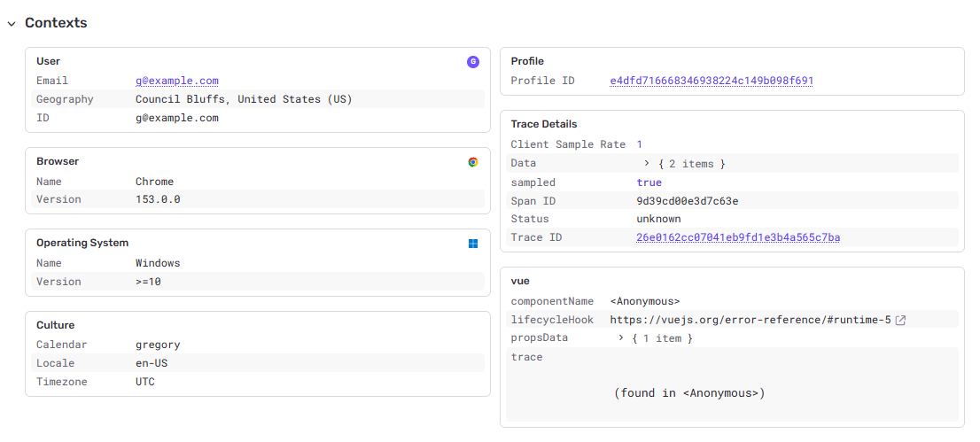This screenshot has width=980, height=442.
Task: Click the Calendar field label
Action: (x=62, y=345)
